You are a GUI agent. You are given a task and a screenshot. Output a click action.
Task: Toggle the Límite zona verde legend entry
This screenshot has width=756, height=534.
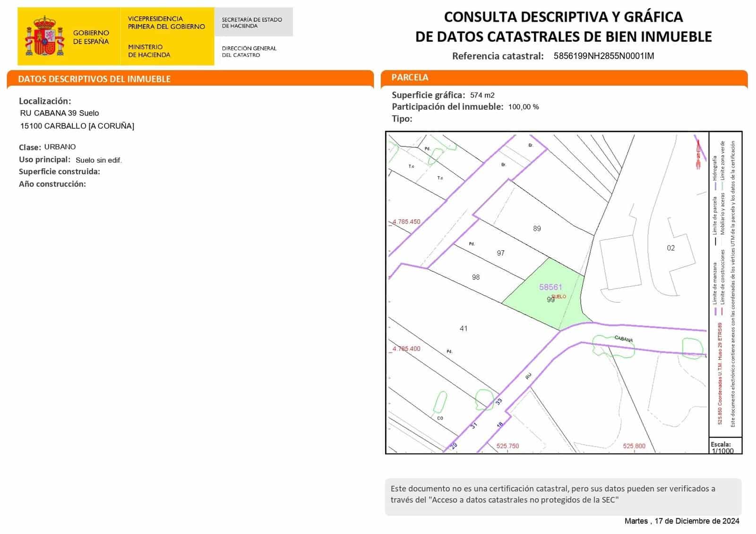[723, 160]
